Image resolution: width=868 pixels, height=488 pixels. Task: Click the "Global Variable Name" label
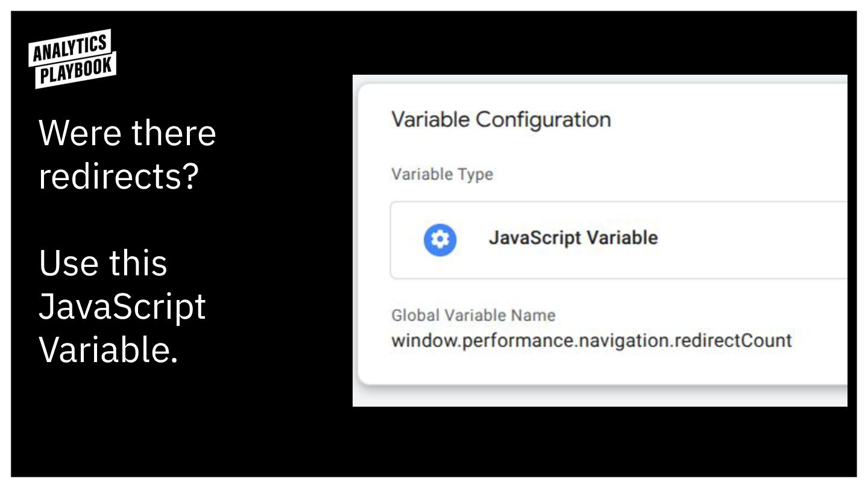coord(473,315)
